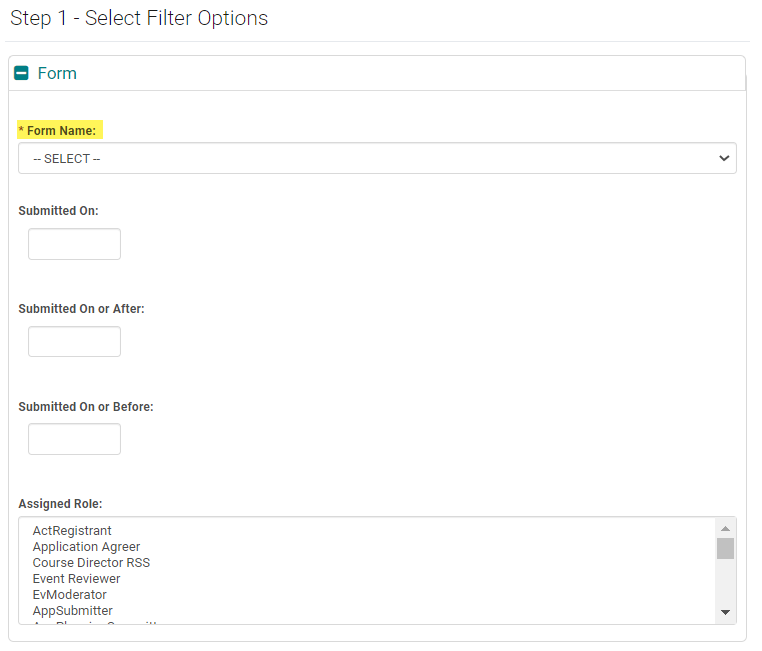Click the role list scroll down arrow
762x651 pixels.
(726, 612)
